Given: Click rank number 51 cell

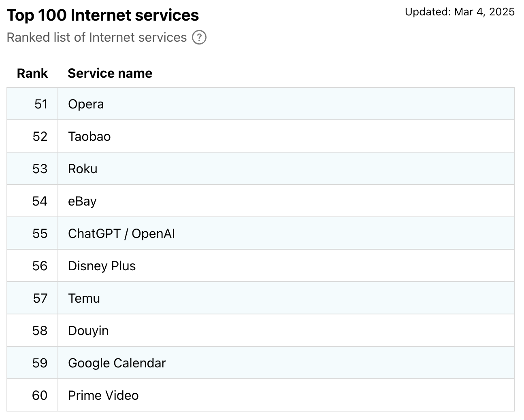Looking at the screenshot, I should (41, 104).
